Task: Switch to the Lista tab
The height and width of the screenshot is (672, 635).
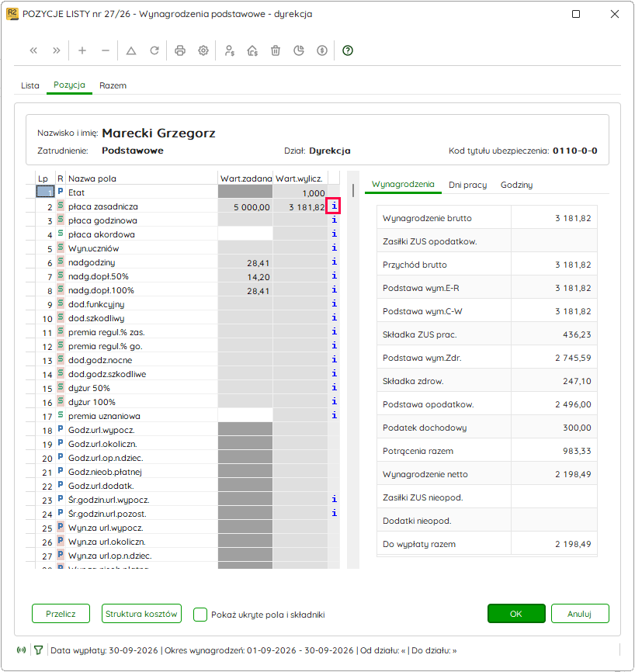Action: (x=30, y=85)
